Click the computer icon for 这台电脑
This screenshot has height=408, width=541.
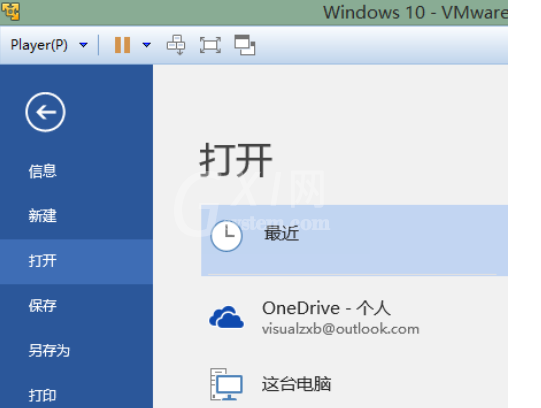tap(226, 384)
